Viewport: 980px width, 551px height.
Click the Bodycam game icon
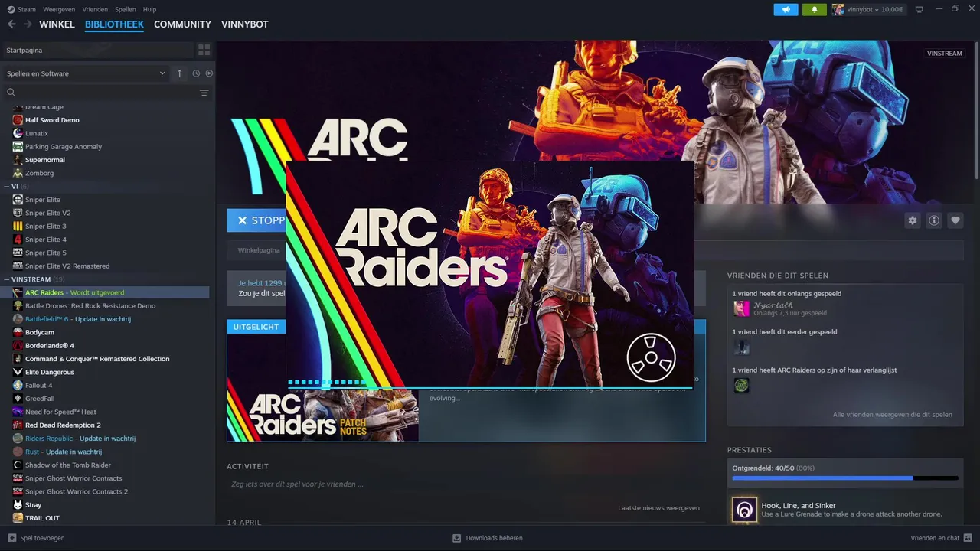[18, 332]
